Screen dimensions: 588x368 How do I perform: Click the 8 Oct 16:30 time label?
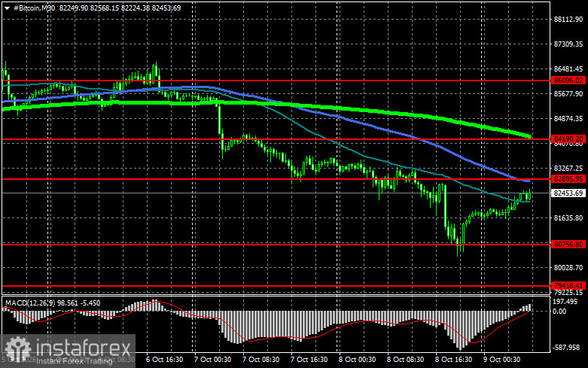tap(453, 360)
